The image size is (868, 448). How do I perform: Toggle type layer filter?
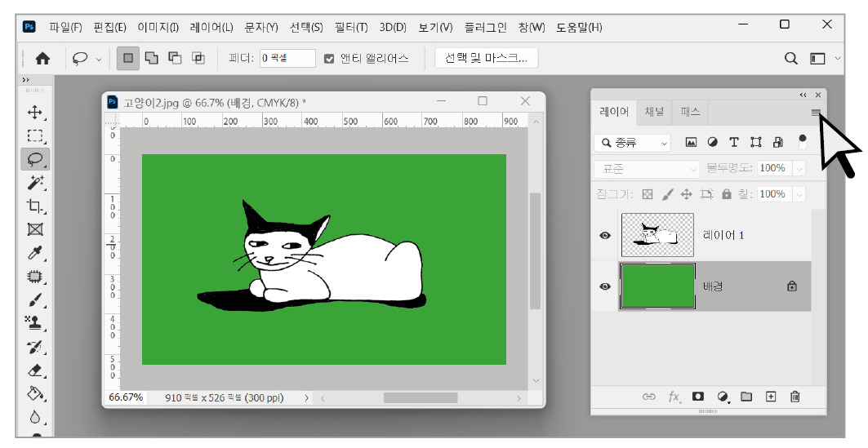pos(734,142)
